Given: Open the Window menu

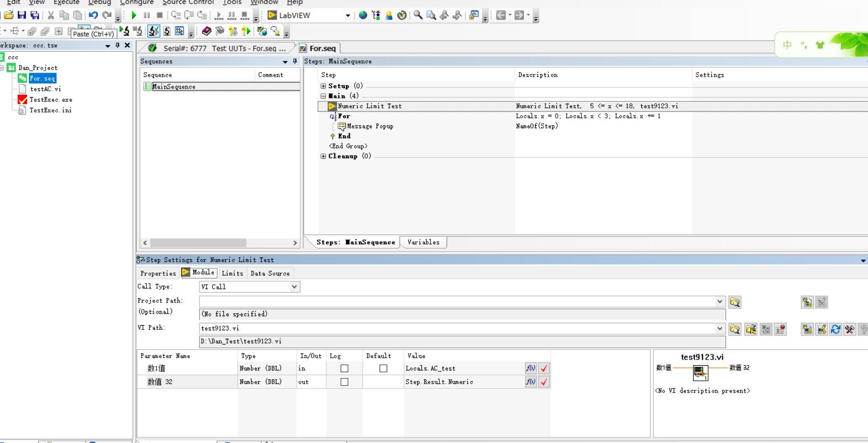Looking at the screenshot, I should point(264,2).
